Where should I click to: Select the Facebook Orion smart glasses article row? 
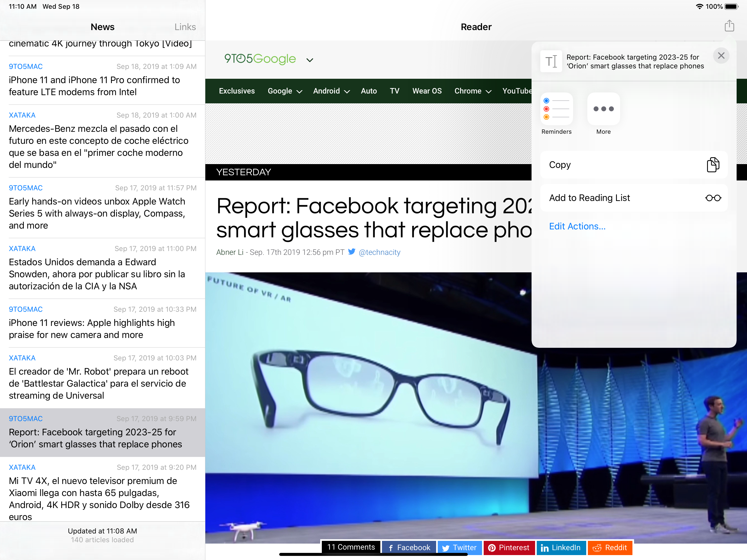103,433
